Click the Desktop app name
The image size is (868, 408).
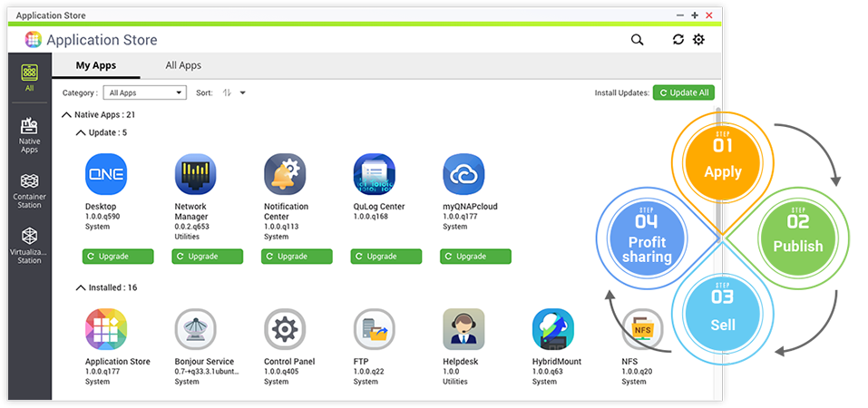pyautogui.click(x=101, y=207)
